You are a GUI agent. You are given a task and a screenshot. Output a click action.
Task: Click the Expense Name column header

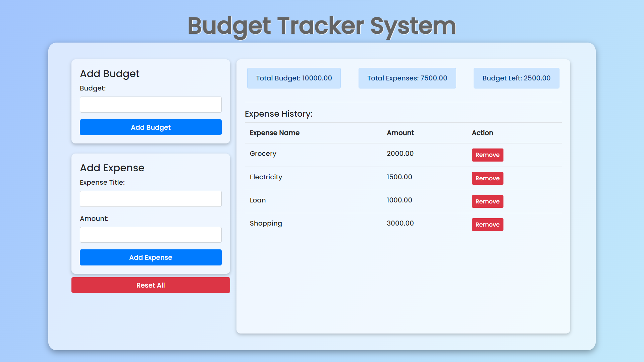pos(274,133)
